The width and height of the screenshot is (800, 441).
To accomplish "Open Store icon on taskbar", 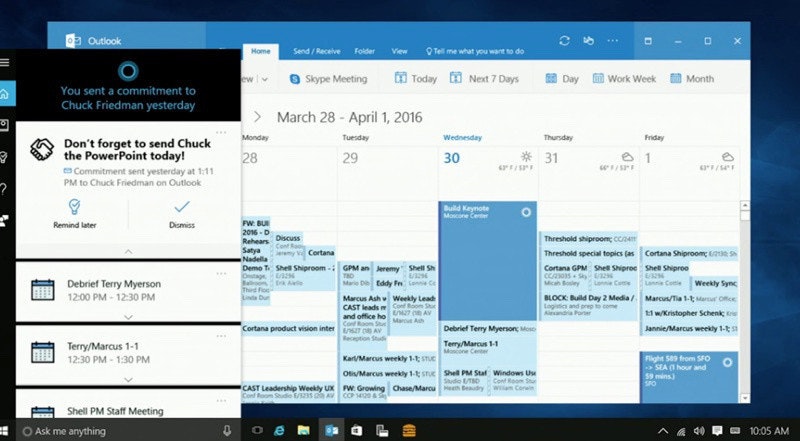I will [357, 430].
